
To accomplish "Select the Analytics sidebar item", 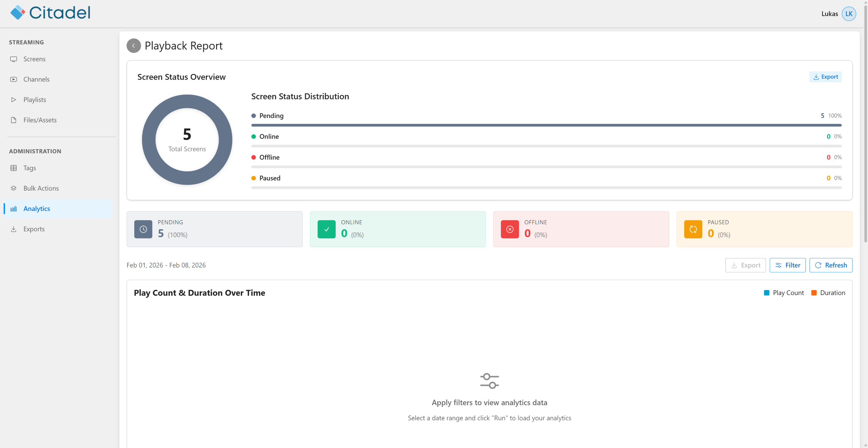I will pyautogui.click(x=37, y=209).
